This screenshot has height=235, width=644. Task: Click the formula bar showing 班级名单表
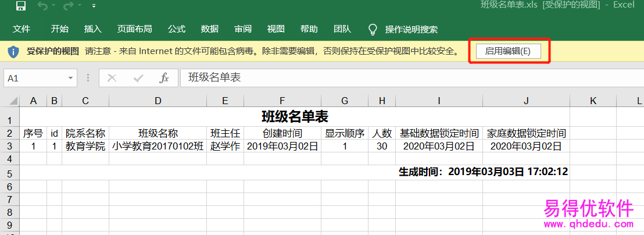[407, 78]
